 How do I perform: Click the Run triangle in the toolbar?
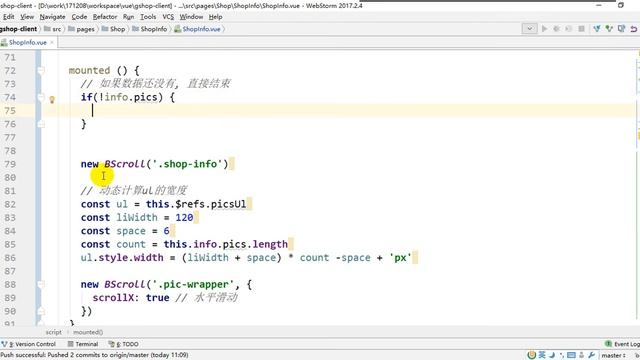point(544,29)
